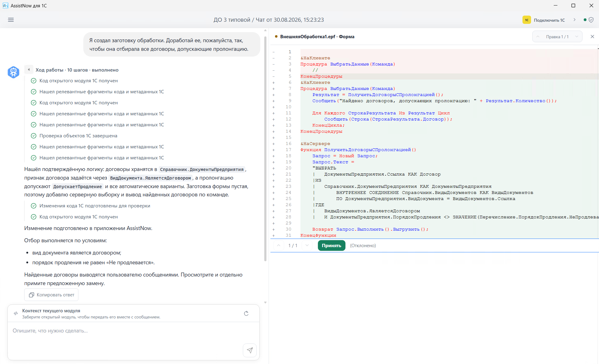This screenshot has width=599, height=364.
Task: Go to previous change near 1 / 1
Action: pos(279,246)
